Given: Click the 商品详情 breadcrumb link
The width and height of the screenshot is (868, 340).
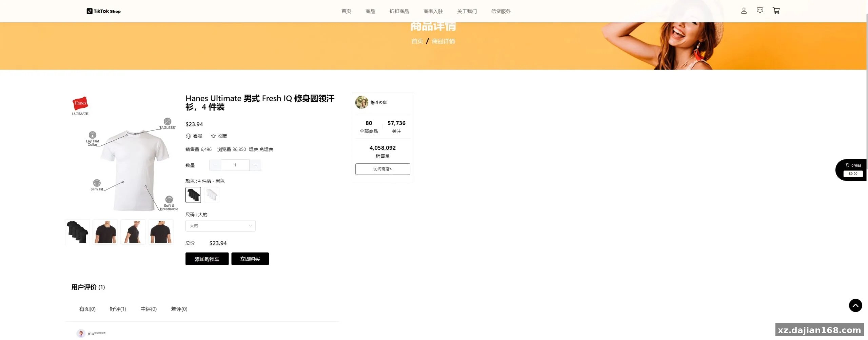Looking at the screenshot, I should click(x=443, y=41).
